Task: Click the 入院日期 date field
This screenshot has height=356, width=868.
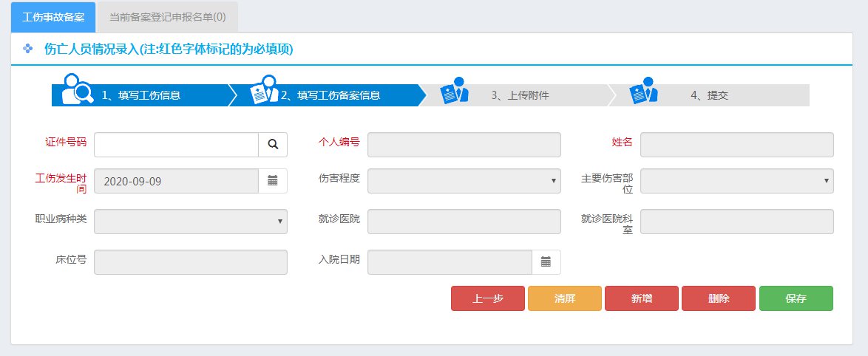Action: point(450,262)
